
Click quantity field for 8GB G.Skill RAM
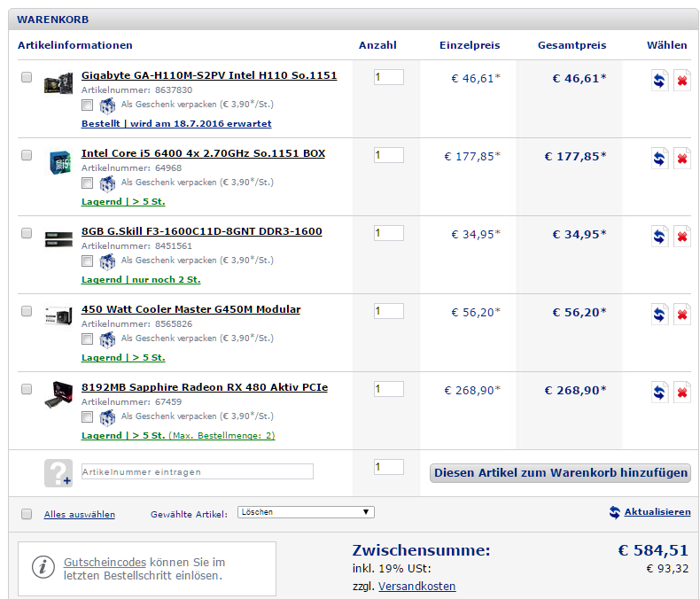click(x=389, y=233)
